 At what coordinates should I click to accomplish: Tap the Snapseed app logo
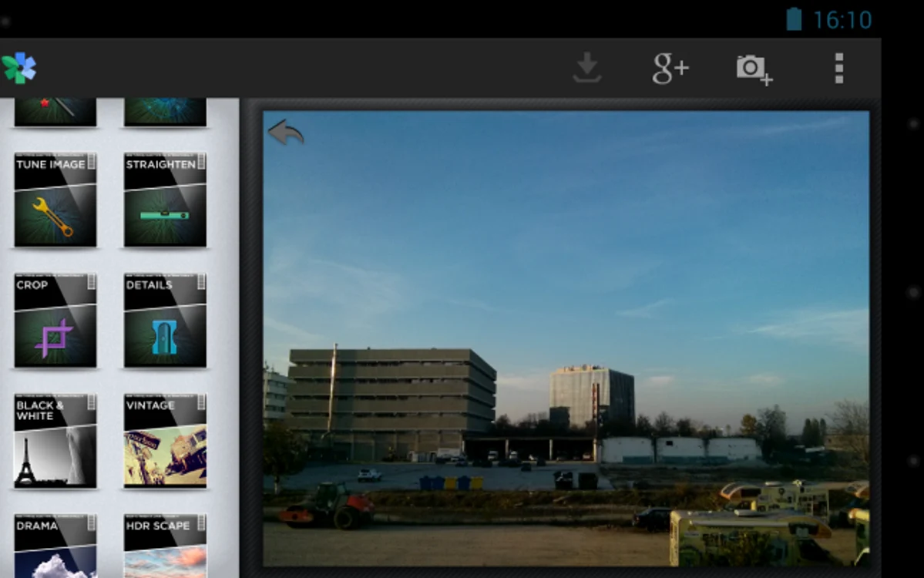(x=18, y=68)
